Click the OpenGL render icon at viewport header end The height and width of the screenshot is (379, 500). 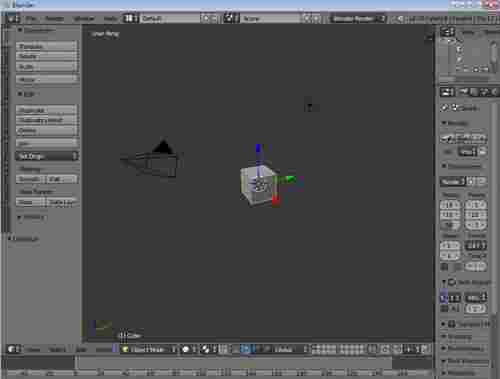(424, 349)
